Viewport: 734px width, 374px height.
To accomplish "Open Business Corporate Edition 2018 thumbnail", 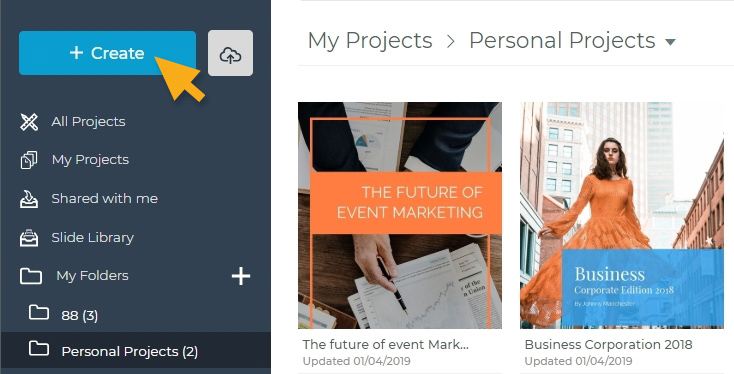I will (x=622, y=215).
